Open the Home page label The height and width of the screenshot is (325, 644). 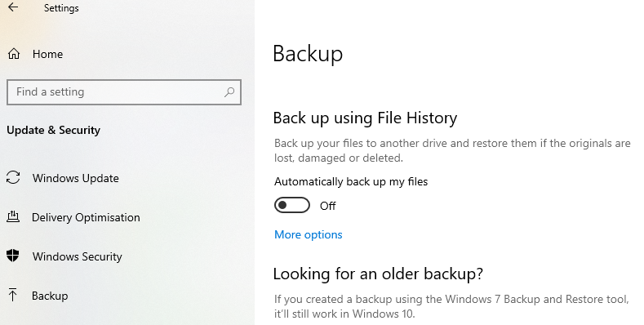[x=47, y=54]
